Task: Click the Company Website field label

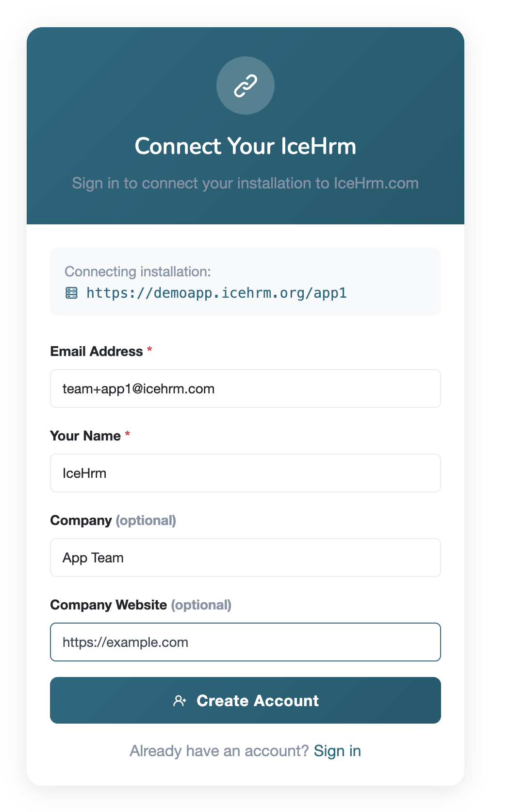Action: point(109,605)
